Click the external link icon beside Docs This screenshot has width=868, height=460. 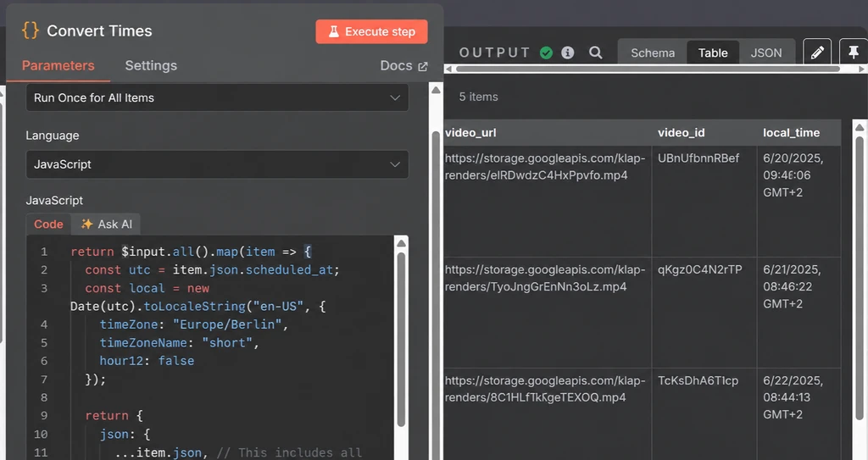point(422,66)
